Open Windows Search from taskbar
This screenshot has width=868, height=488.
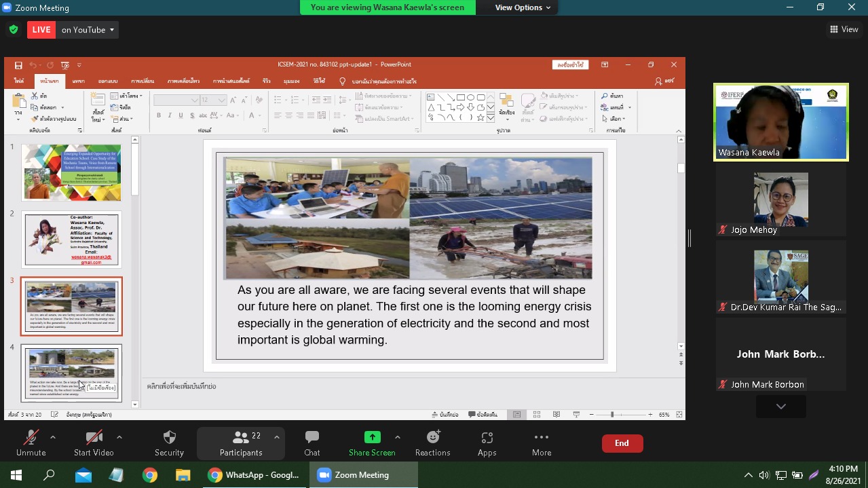click(49, 475)
